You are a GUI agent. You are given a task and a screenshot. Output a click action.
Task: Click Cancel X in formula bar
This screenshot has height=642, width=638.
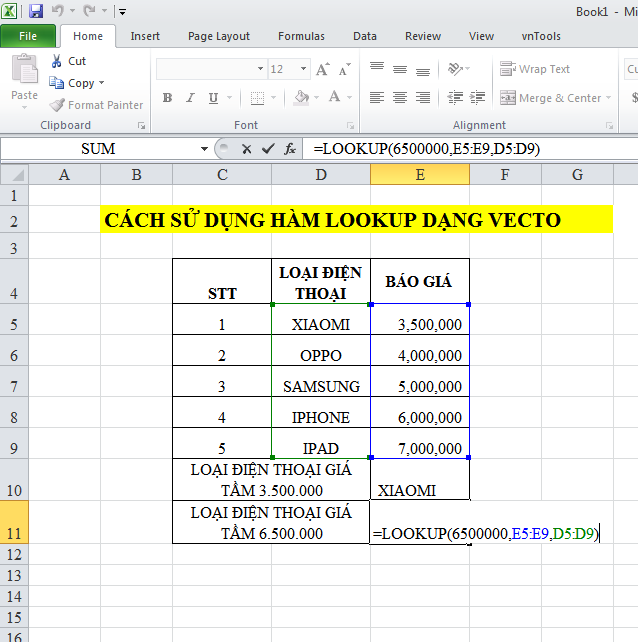pos(247,149)
